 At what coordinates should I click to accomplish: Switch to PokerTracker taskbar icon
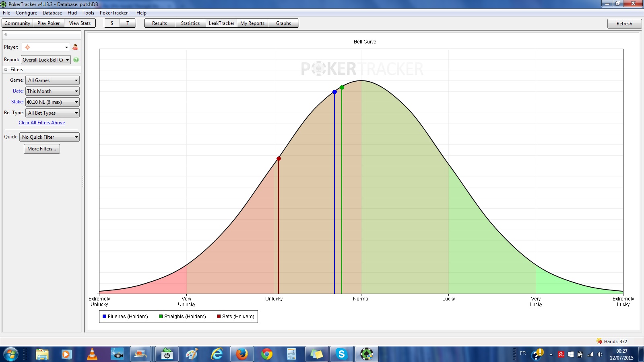366,354
